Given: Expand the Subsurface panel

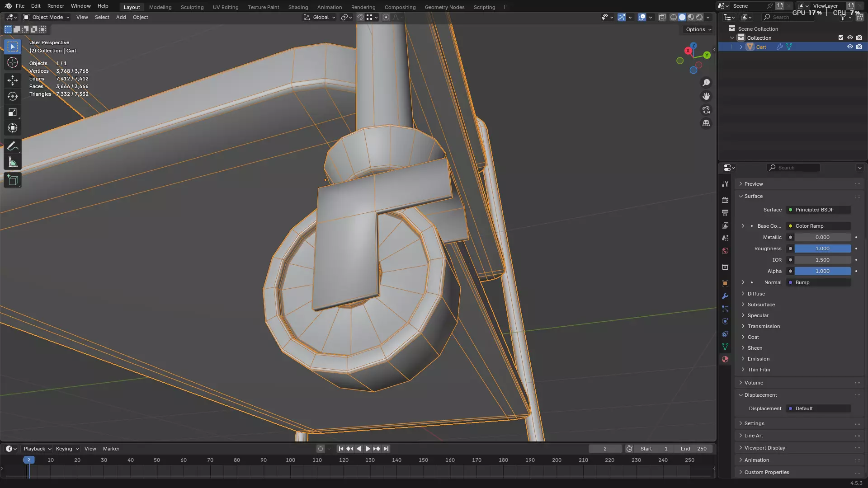Looking at the screenshot, I should 761,305.
